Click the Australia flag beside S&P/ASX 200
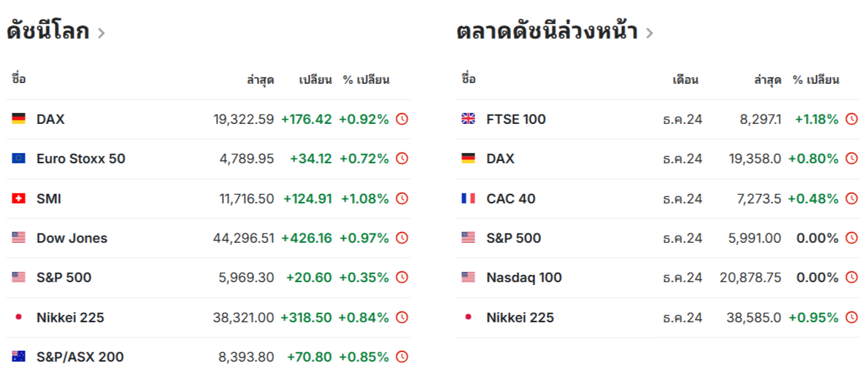Viewport: 868px width, 369px height. (19, 357)
